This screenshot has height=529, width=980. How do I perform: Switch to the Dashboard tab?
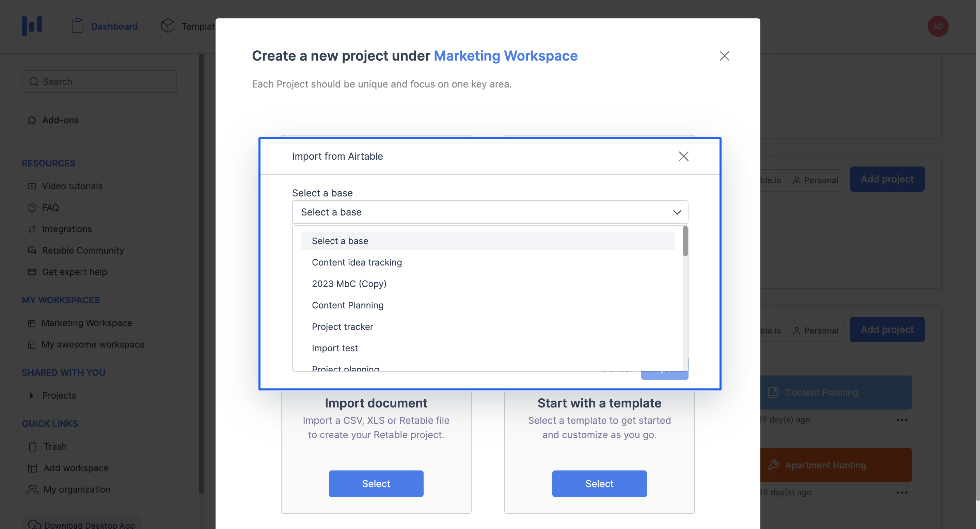tap(114, 26)
